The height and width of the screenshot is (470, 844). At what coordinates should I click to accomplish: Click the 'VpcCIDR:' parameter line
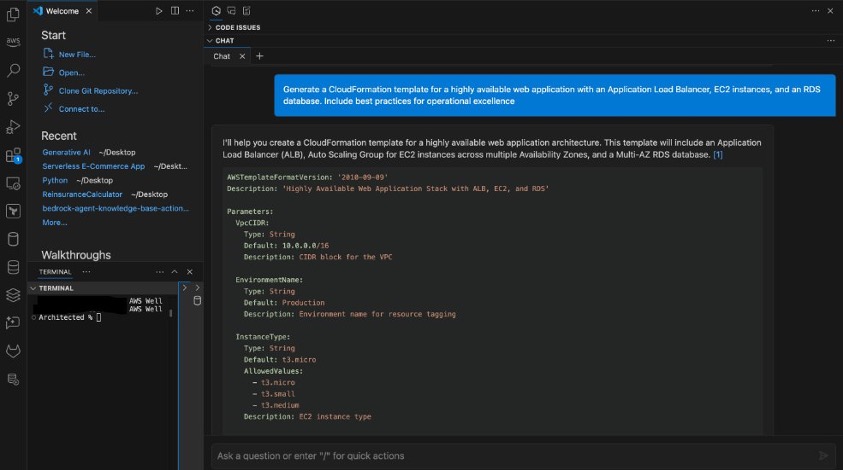252,222
